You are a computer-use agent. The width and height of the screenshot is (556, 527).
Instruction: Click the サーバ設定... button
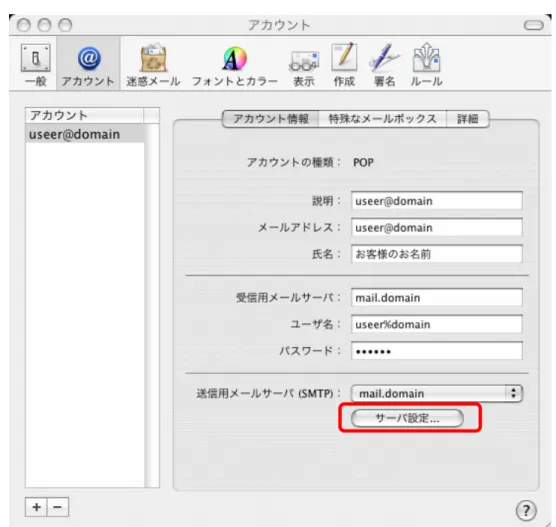click(407, 418)
